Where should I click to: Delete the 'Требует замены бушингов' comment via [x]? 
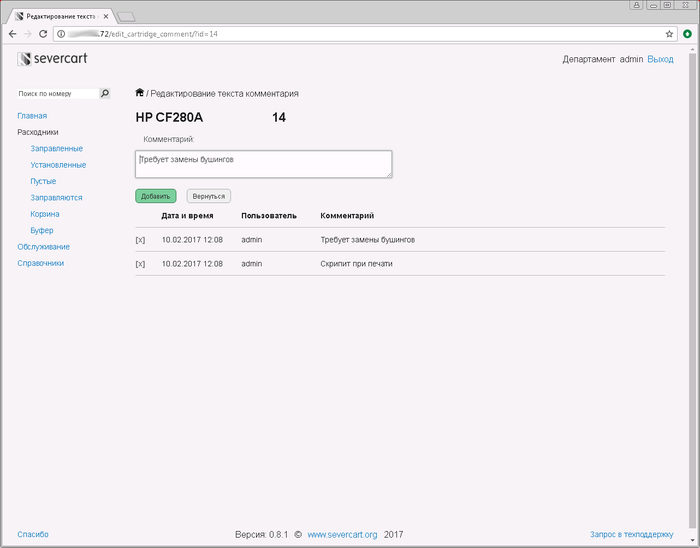coord(140,240)
